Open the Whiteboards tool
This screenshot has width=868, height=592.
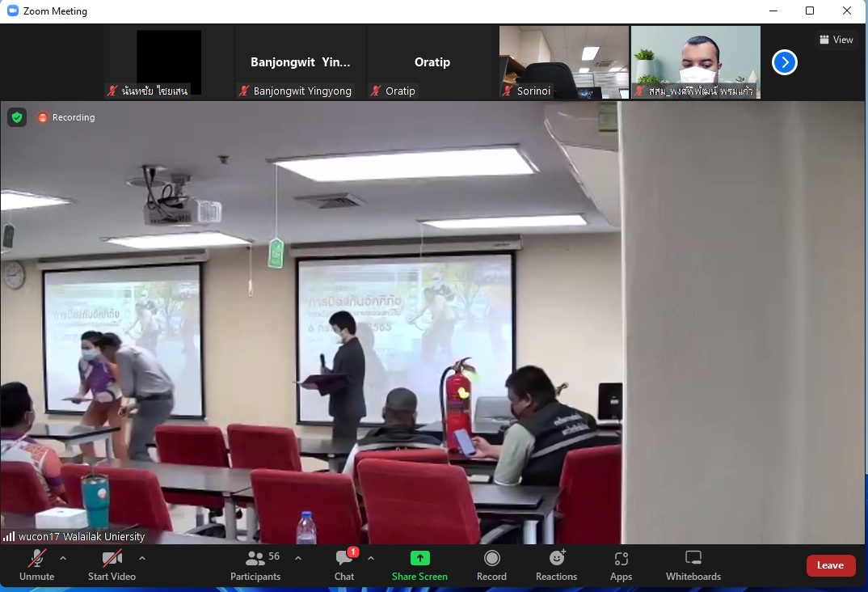pos(693,565)
